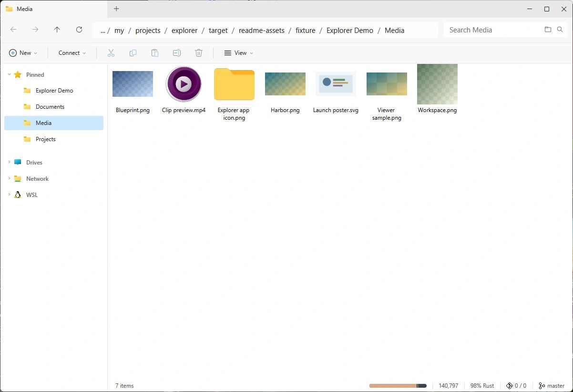The image size is (573, 392).
Task: Click the '0 / 0' git changes count
Action: (x=521, y=386)
